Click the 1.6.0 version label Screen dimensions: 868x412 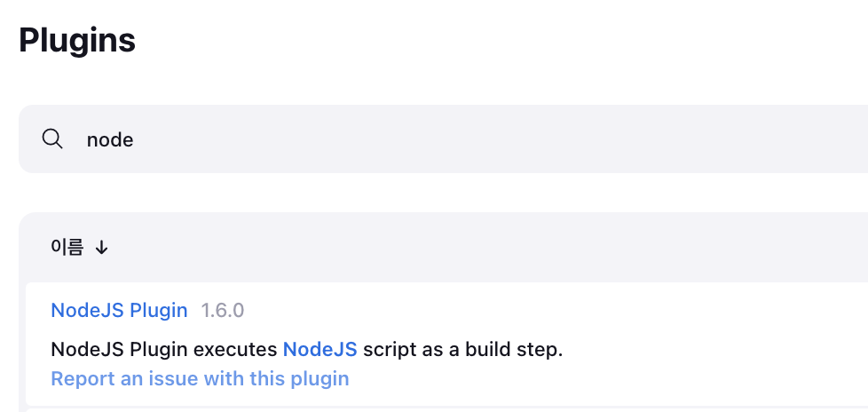coord(223,310)
